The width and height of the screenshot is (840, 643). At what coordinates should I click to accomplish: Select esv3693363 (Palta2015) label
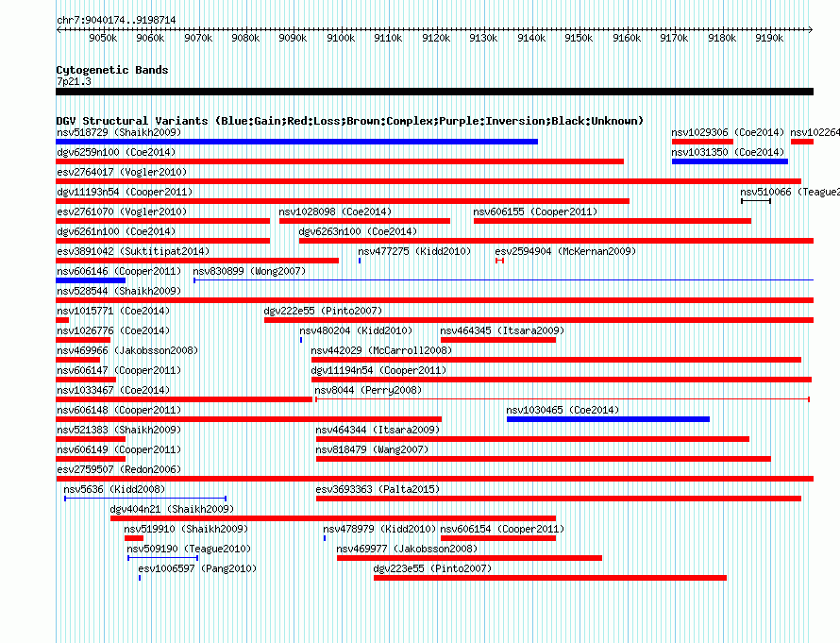coord(378,489)
